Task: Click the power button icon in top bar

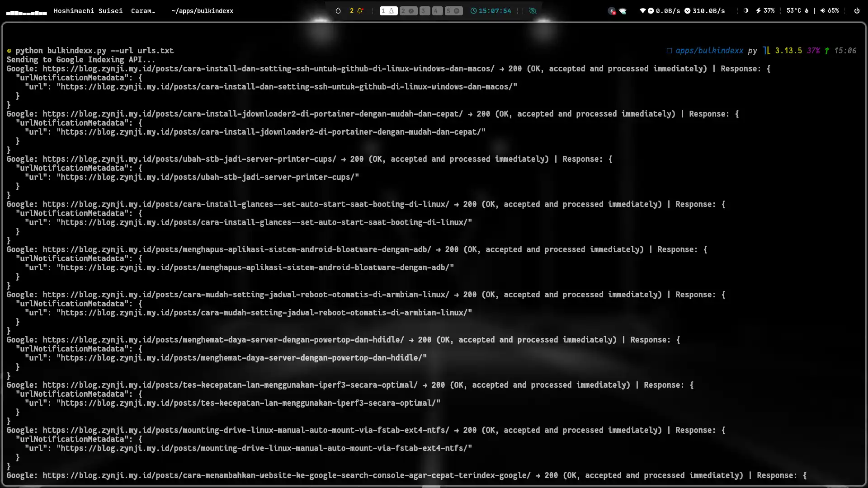Action: 857,11
